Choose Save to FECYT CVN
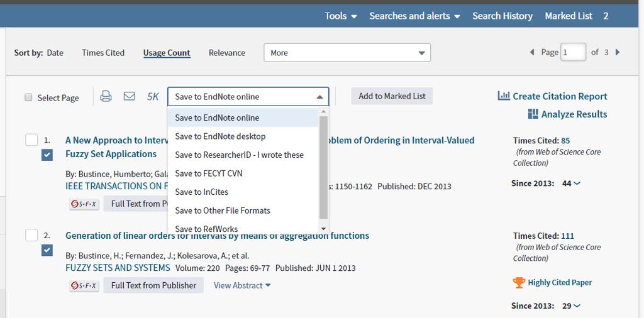Viewport: 644px width, 318px height. [x=243, y=173]
